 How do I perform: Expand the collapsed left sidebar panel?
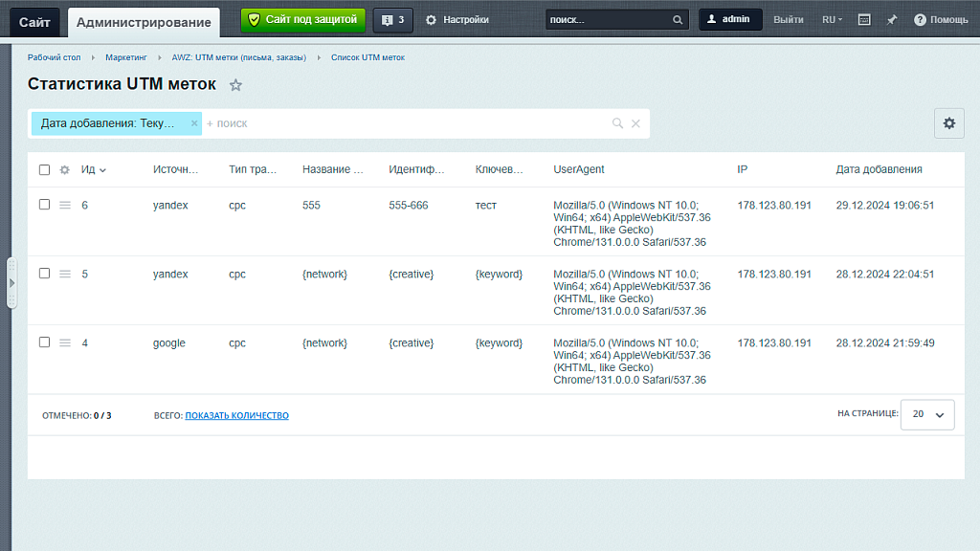(x=11, y=283)
